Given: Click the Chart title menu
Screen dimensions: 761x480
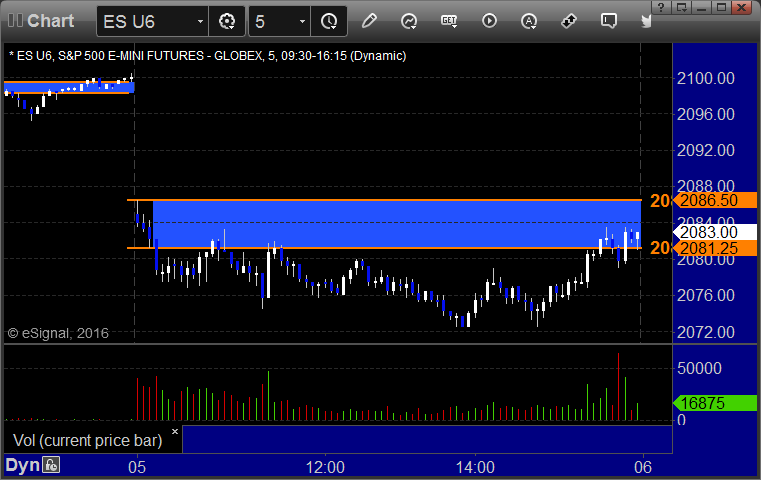Looking at the screenshot, I should pos(41,21).
